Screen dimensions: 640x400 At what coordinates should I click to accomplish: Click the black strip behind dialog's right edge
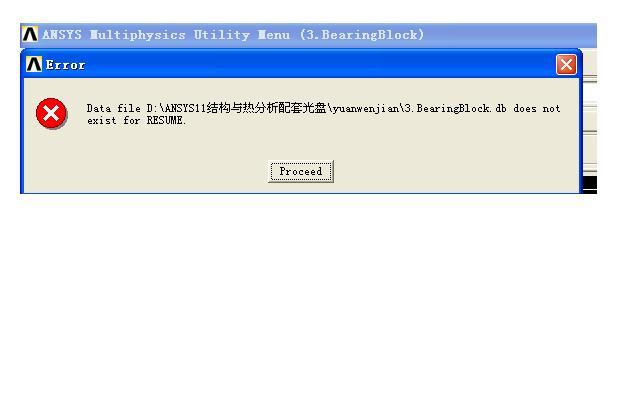(x=590, y=182)
